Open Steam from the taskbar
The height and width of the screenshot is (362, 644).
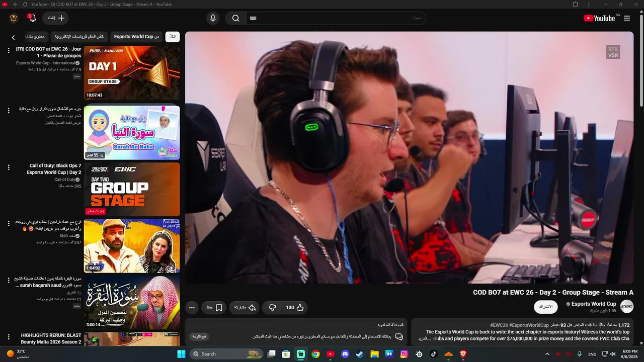tap(360, 354)
